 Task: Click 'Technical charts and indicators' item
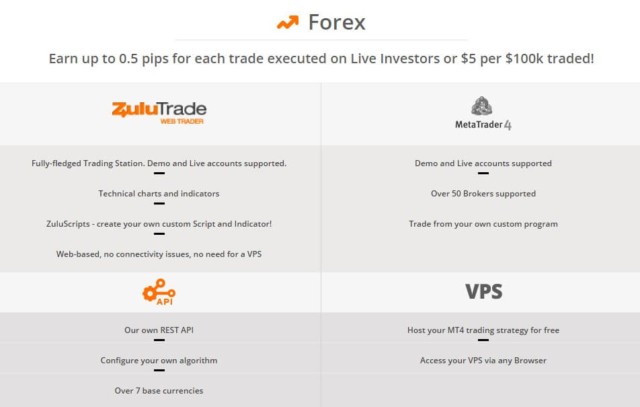point(159,193)
